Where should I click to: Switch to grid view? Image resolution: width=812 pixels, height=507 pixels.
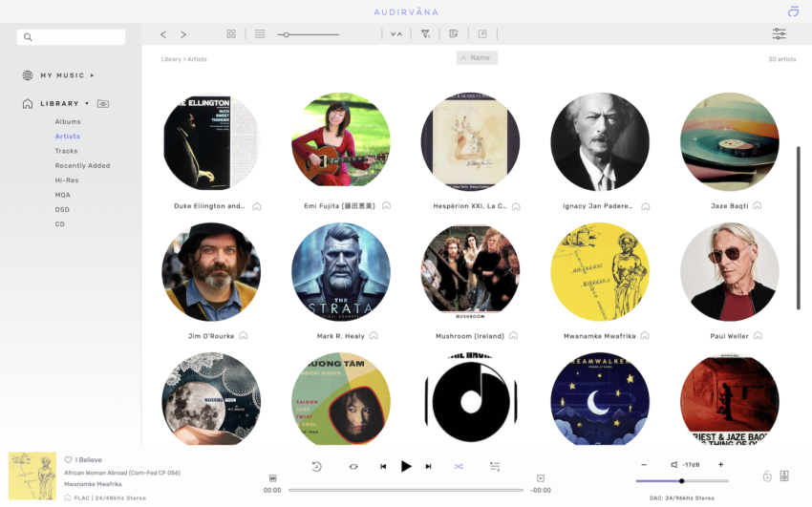click(231, 33)
